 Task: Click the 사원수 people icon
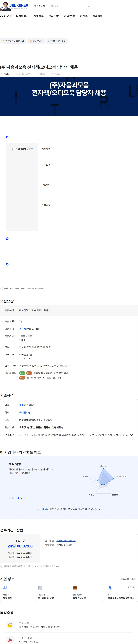5,588
